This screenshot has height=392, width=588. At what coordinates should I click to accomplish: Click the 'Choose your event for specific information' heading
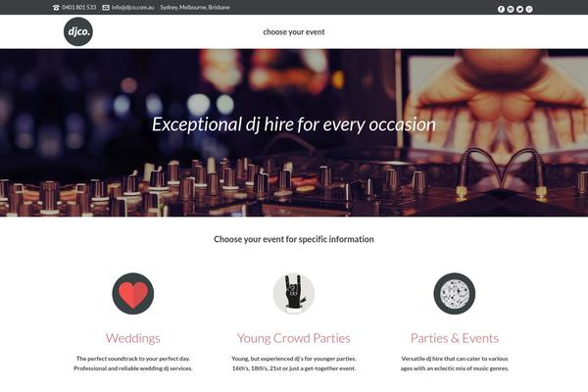point(294,239)
